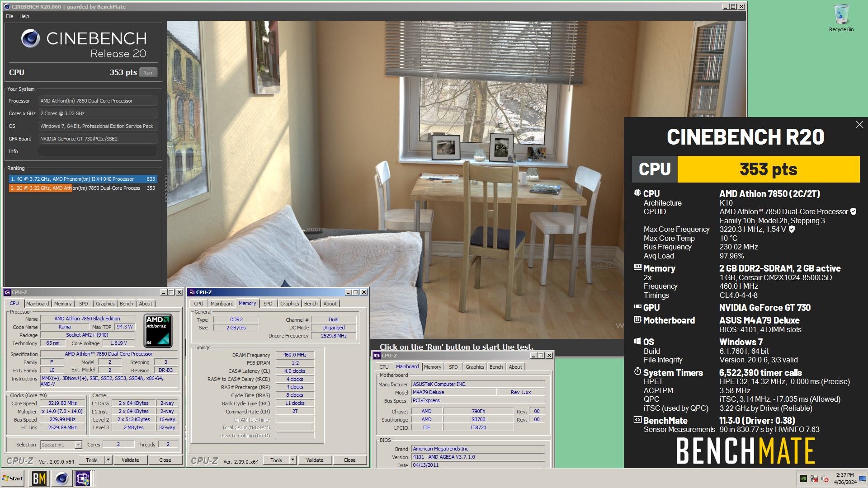
Task: Click the Core Speed value 3219.80 MHz
Action: click(63, 404)
